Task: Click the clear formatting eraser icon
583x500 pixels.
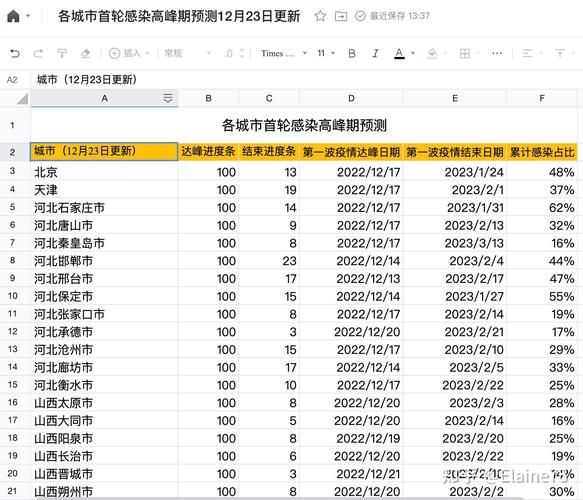Action: tap(86, 54)
